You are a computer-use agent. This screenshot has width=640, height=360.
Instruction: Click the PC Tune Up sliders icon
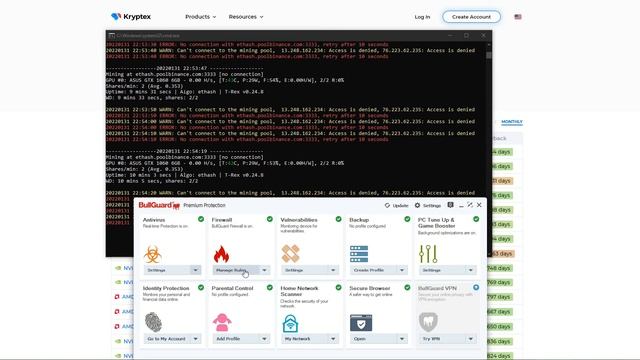click(428, 254)
